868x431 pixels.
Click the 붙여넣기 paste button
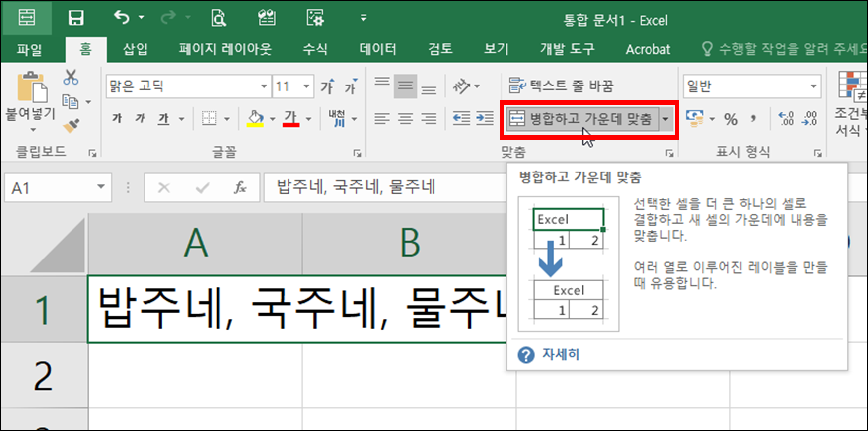coord(30,102)
